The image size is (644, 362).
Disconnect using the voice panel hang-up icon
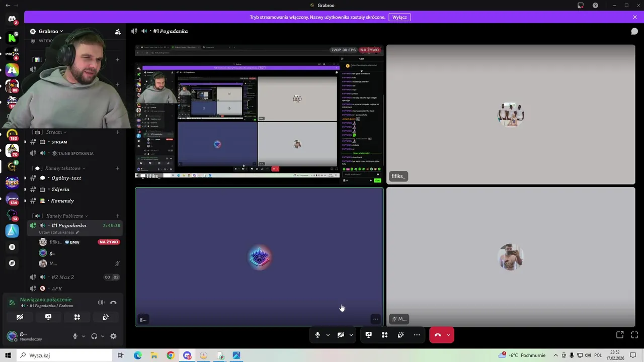coord(113,303)
